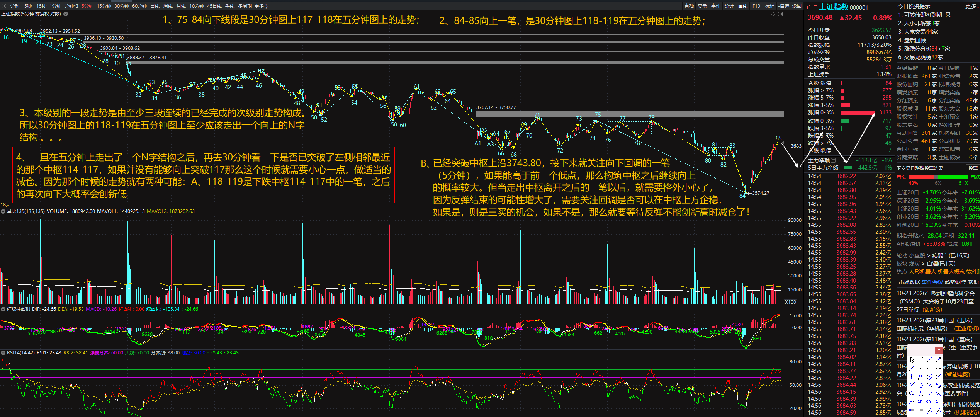
Task: Expand 量比 volume indicator settings
Action: point(3,211)
